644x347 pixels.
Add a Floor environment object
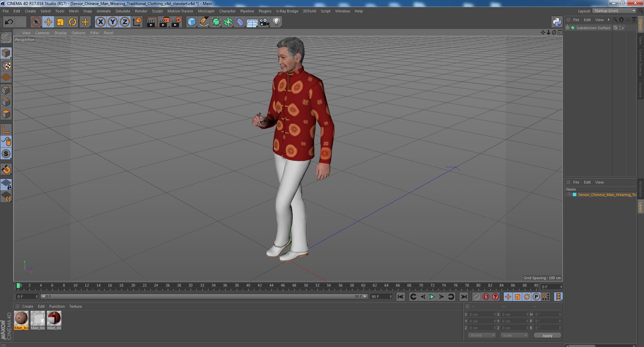pyautogui.click(x=252, y=22)
